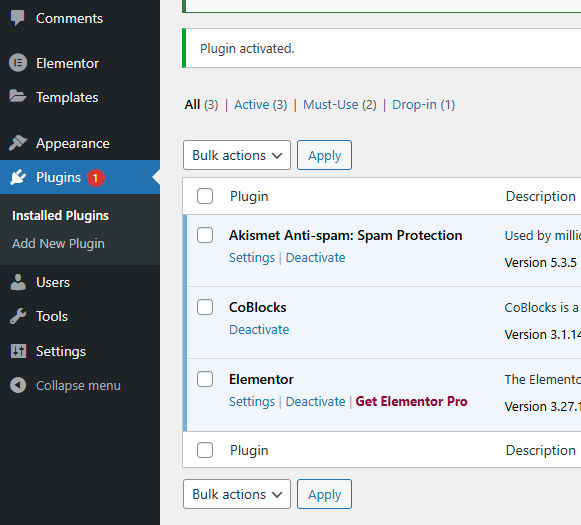The width and height of the screenshot is (581, 525).
Task: Click the Comments speech bubble icon
Action: click(17, 18)
